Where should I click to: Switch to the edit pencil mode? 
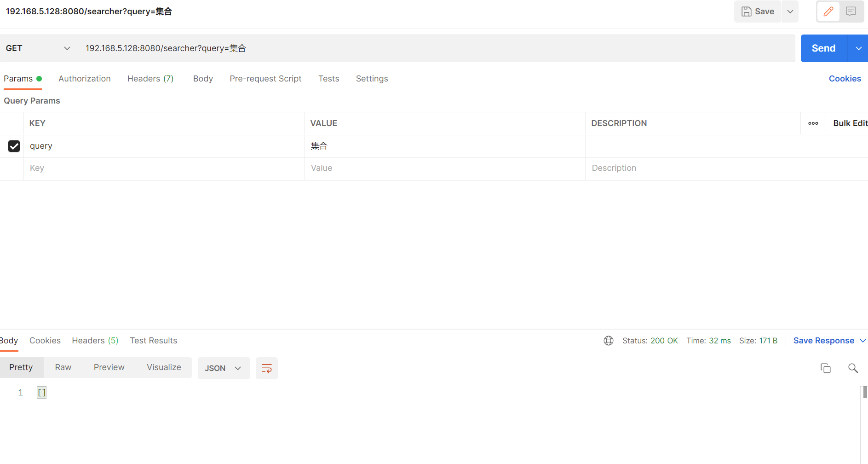[x=828, y=12]
